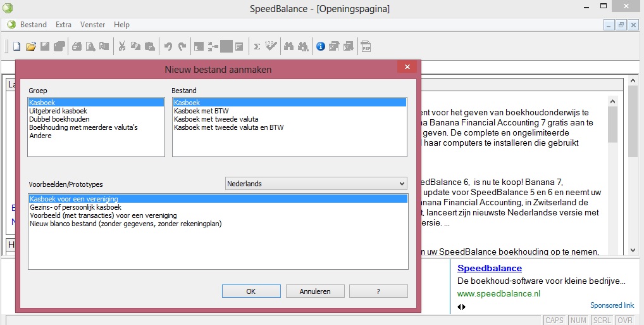Open the Extra menu
The width and height of the screenshot is (644, 325).
64,25
